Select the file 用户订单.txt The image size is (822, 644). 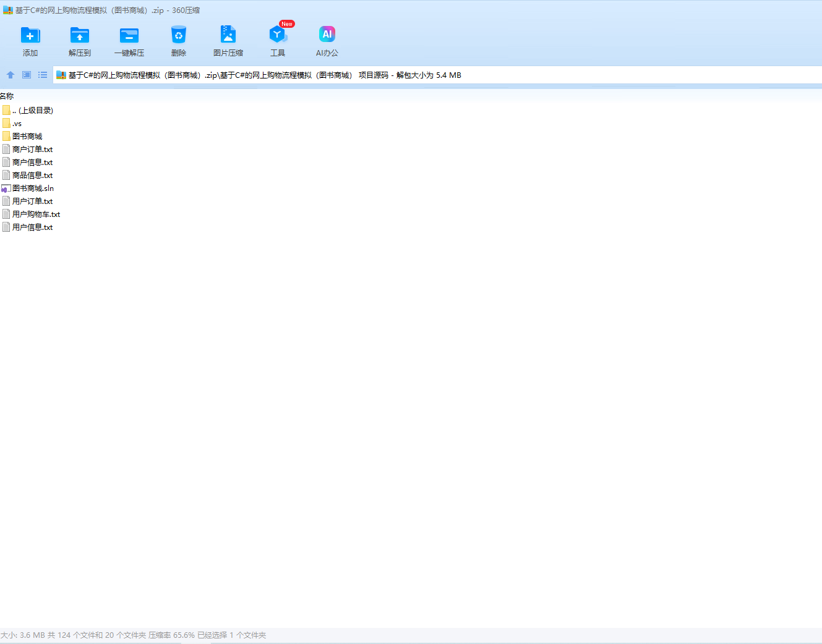point(28,201)
